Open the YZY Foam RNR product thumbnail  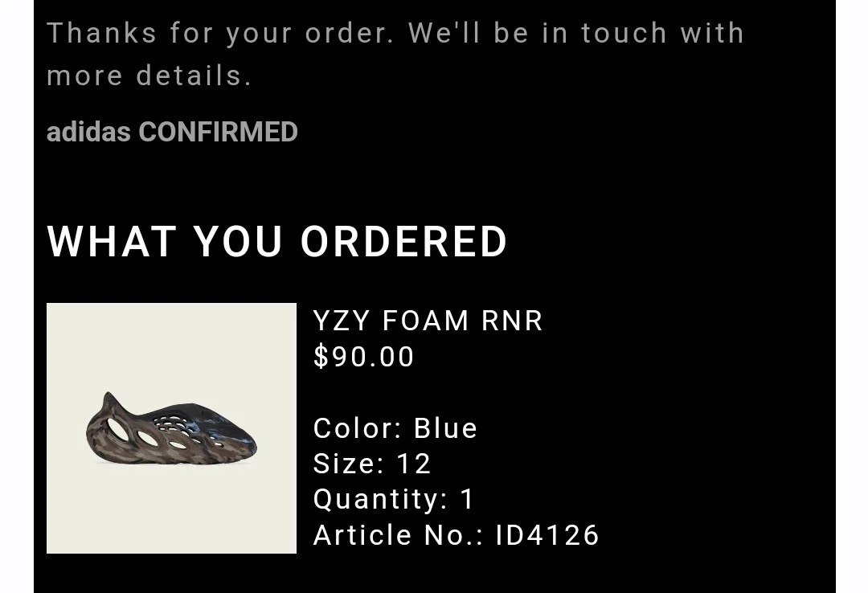point(172,428)
